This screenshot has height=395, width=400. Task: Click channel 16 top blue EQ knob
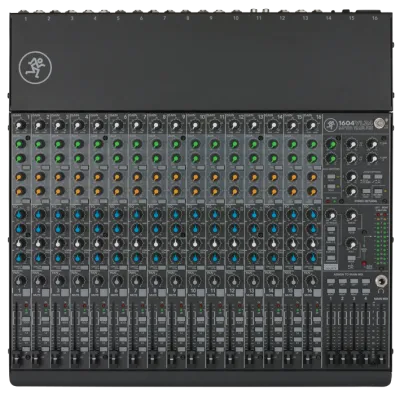[312, 214]
